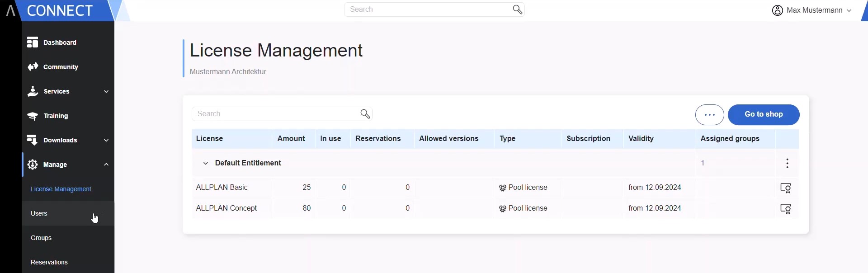The image size is (868, 273).
Task: Expand the Downloads sidebar submenu
Action: [106, 141]
